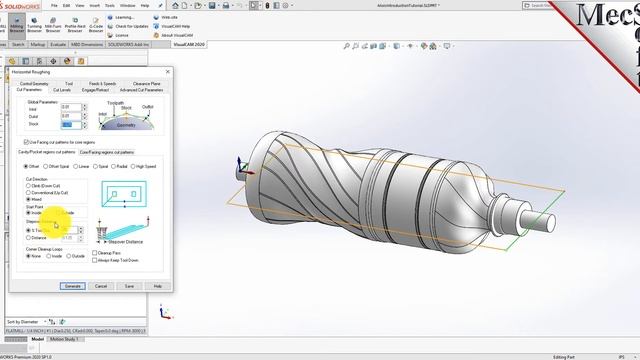Click the Edit Appearance color ball icon

pyautogui.click(x=424, y=46)
